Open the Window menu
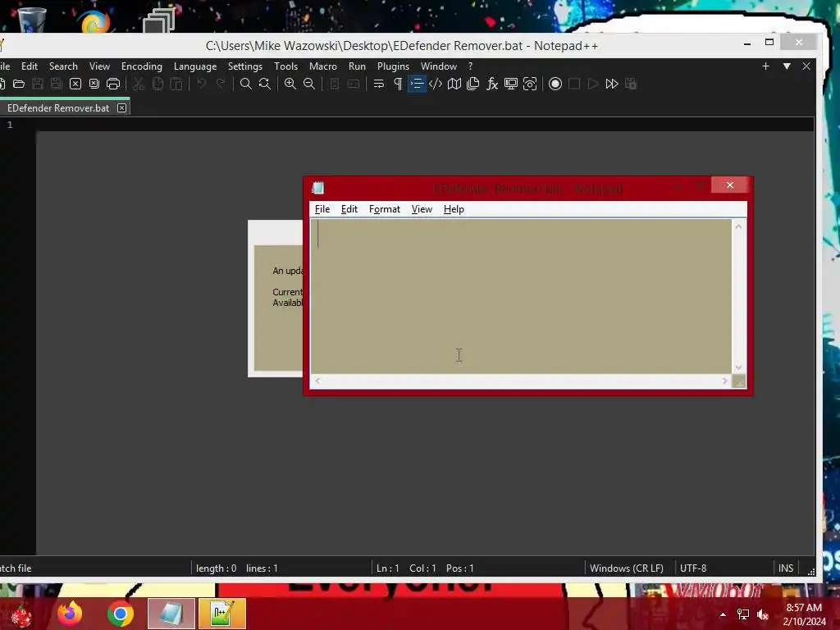The image size is (840, 630). point(439,66)
